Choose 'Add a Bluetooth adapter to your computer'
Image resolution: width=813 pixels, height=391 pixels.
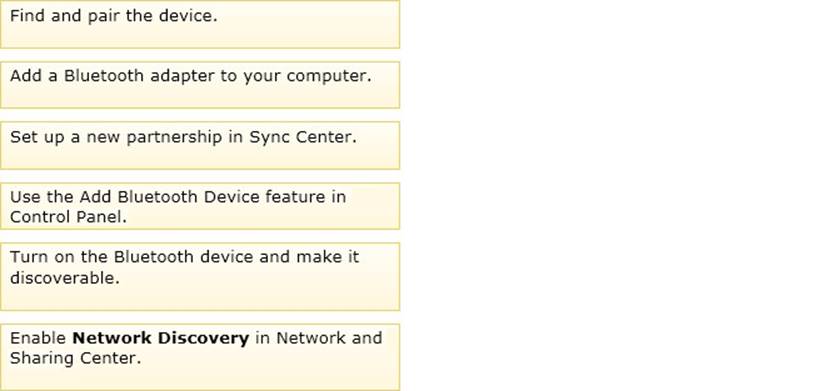point(200,85)
